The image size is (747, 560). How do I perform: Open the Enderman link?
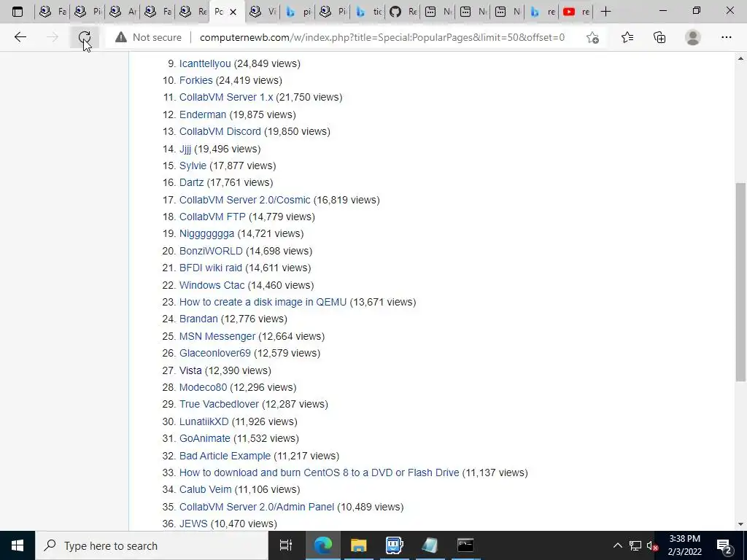[x=203, y=114]
